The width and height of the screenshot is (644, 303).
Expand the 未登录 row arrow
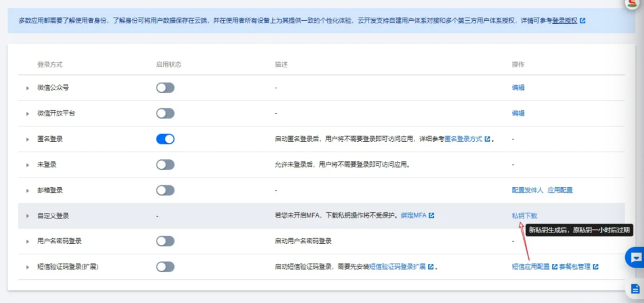click(28, 165)
